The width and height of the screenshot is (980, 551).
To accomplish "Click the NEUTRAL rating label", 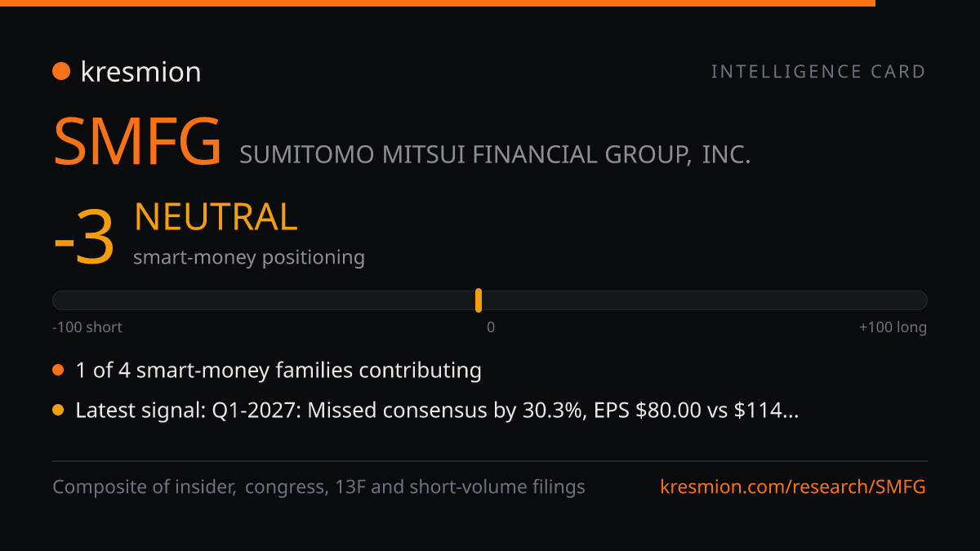I will coord(216,217).
